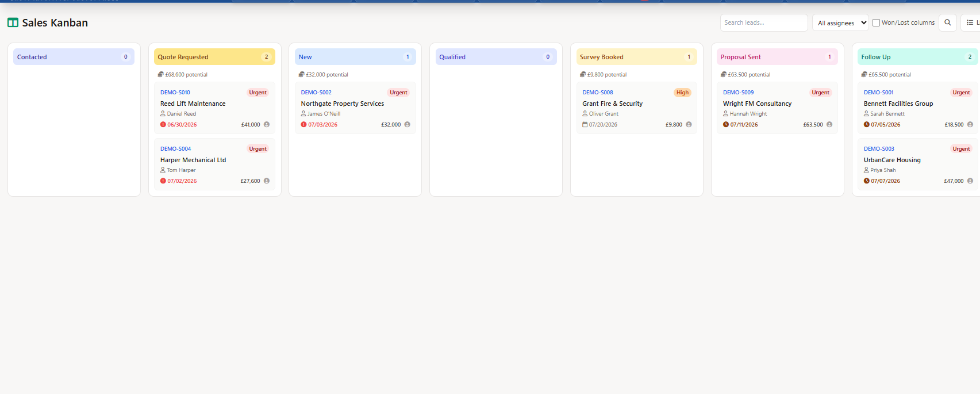Click assignee avatar on UrbanCare Housing card
The width and height of the screenshot is (980, 394).
970,181
